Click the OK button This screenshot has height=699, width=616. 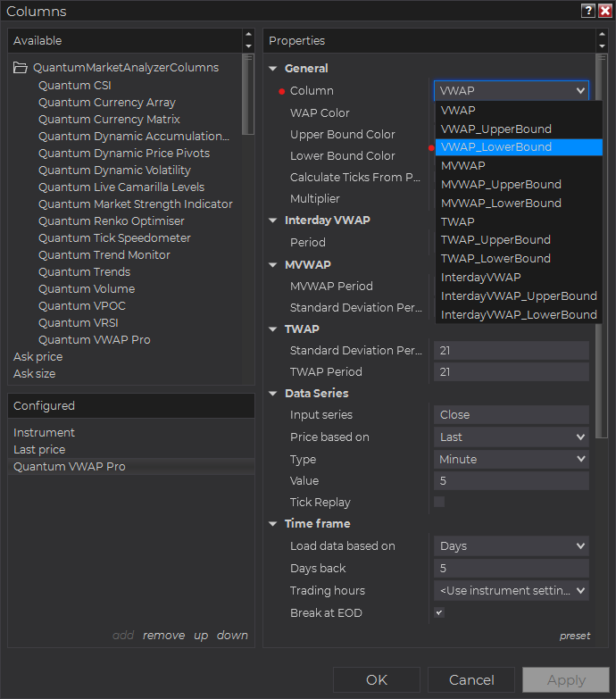377,680
